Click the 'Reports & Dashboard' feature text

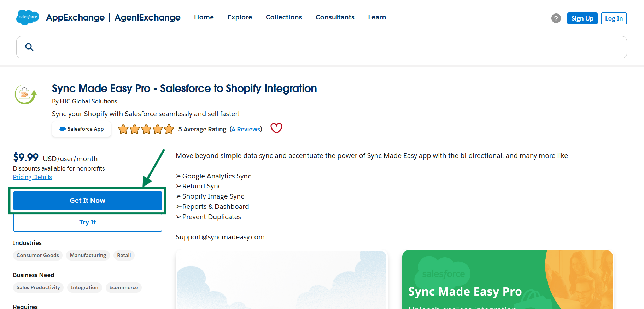tap(216, 207)
